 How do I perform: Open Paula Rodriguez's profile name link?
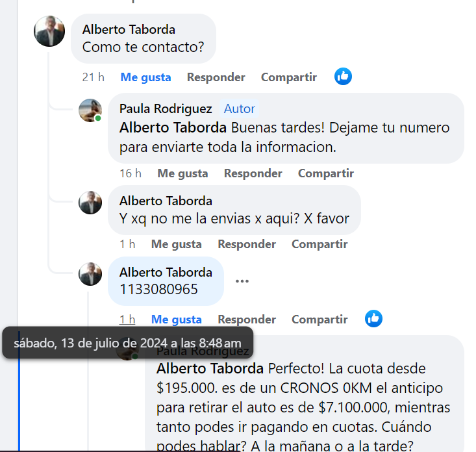click(x=165, y=109)
